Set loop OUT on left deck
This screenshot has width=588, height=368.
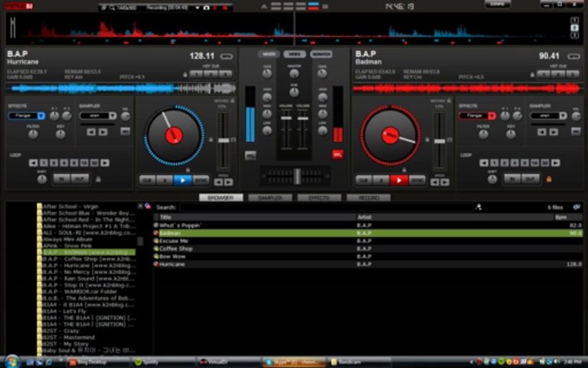point(80,179)
